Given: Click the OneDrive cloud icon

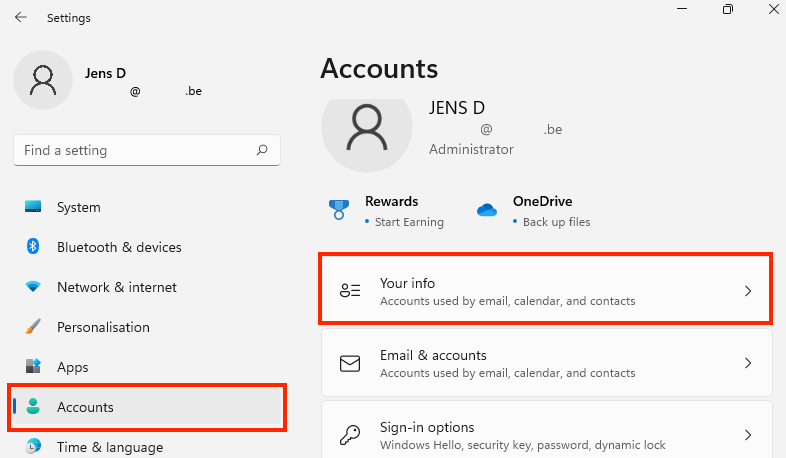Looking at the screenshot, I should [487, 209].
